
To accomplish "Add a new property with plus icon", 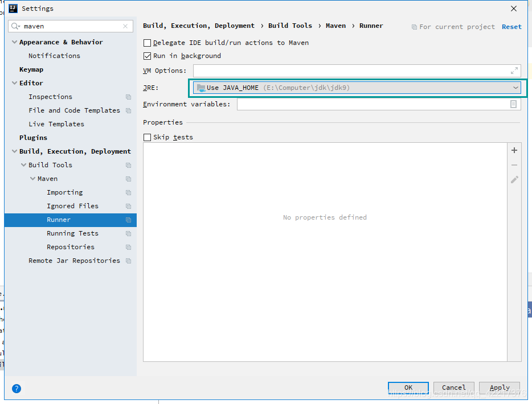I will (x=514, y=150).
